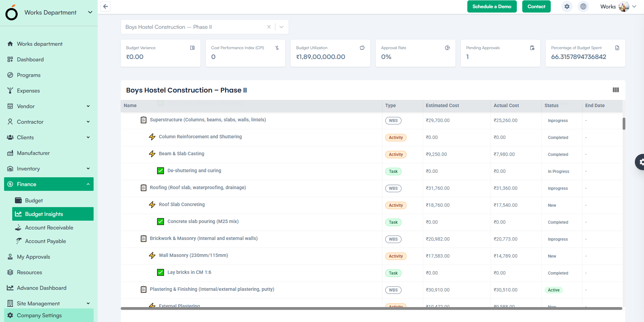Click the globe language icon

(583, 6)
